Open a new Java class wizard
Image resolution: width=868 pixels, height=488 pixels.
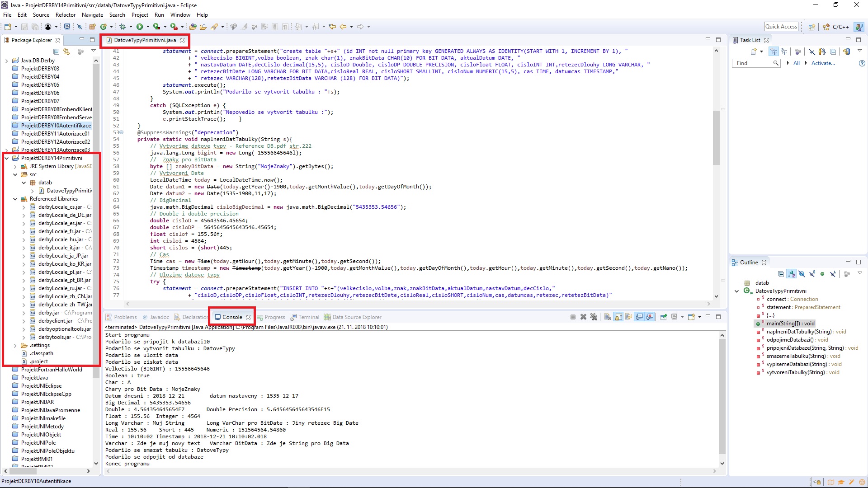click(104, 26)
